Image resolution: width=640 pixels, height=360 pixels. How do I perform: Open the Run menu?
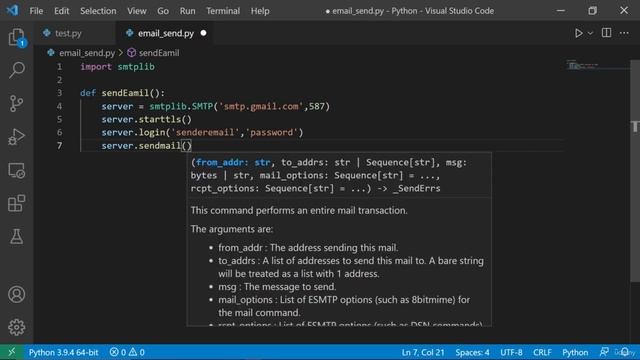pyautogui.click(x=187, y=11)
